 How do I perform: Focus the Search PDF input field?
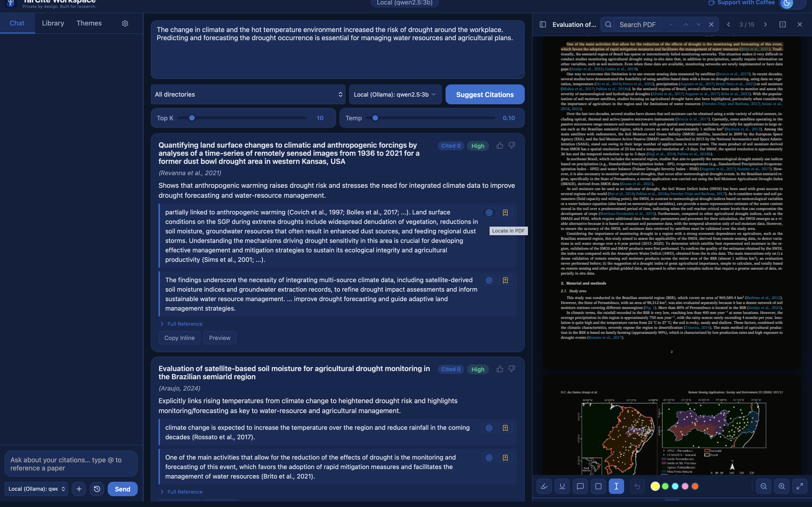638,24
